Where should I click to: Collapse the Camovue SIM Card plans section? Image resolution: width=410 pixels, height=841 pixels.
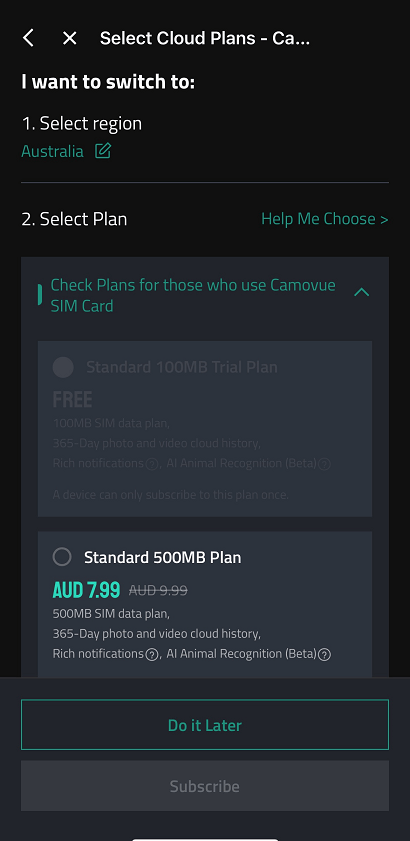(362, 292)
